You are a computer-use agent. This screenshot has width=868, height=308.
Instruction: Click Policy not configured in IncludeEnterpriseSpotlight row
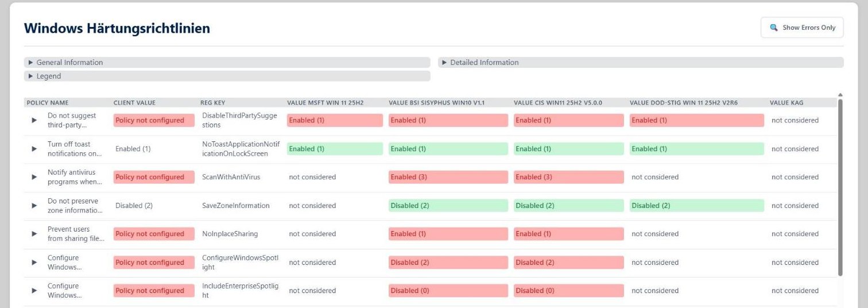[x=154, y=291]
